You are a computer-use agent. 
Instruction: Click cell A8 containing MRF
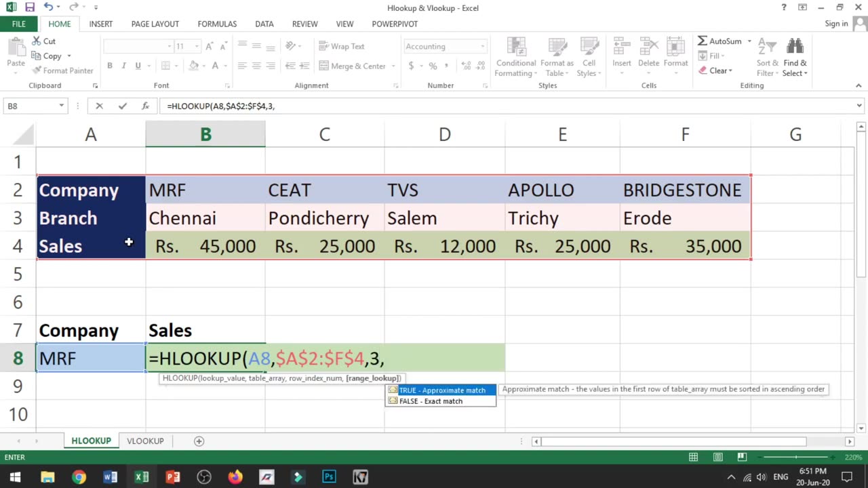point(91,358)
